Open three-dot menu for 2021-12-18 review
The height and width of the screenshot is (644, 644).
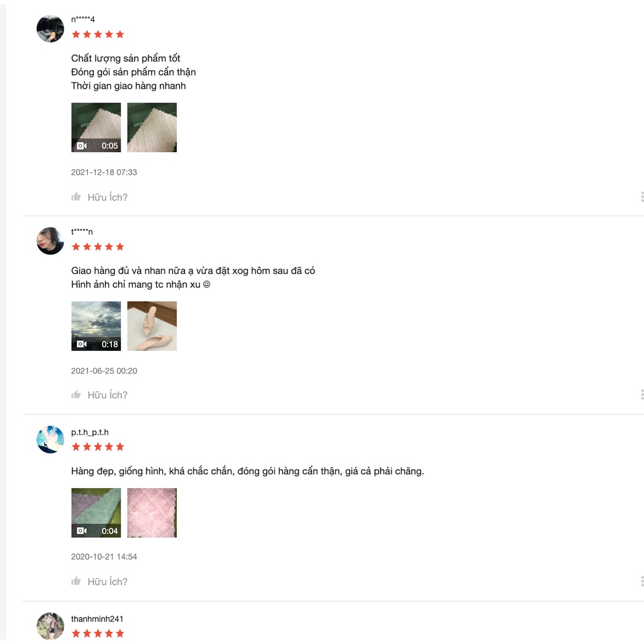pyautogui.click(x=641, y=197)
